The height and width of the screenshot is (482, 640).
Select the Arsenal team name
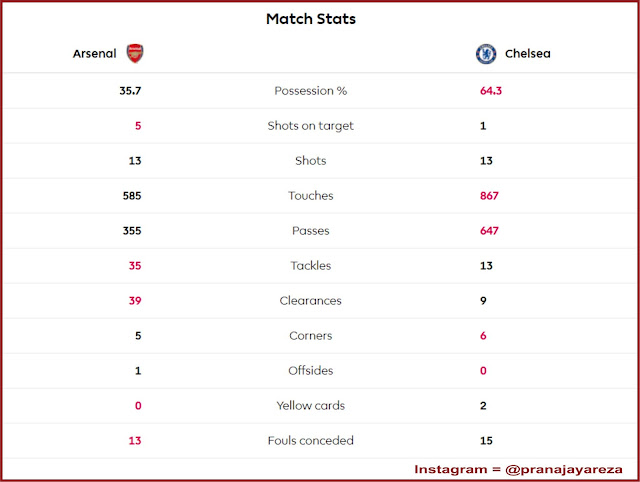[x=94, y=53]
